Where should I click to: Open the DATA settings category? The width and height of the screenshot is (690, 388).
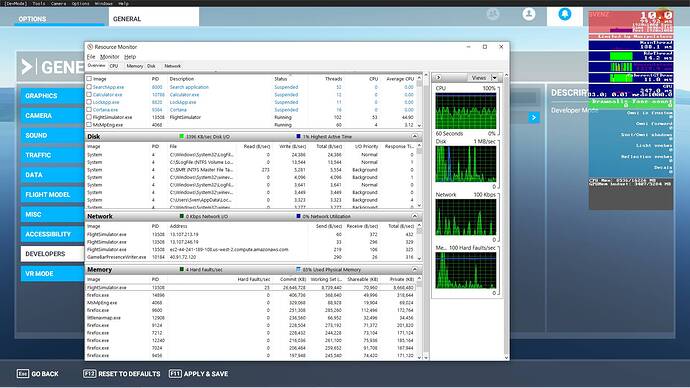(52, 175)
